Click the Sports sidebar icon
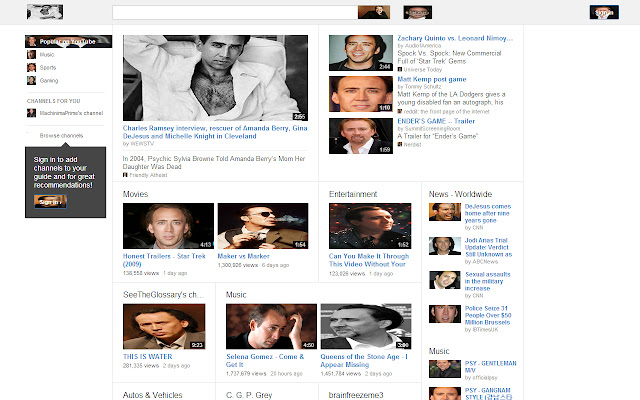The image size is (640, 400). [31, 68]
